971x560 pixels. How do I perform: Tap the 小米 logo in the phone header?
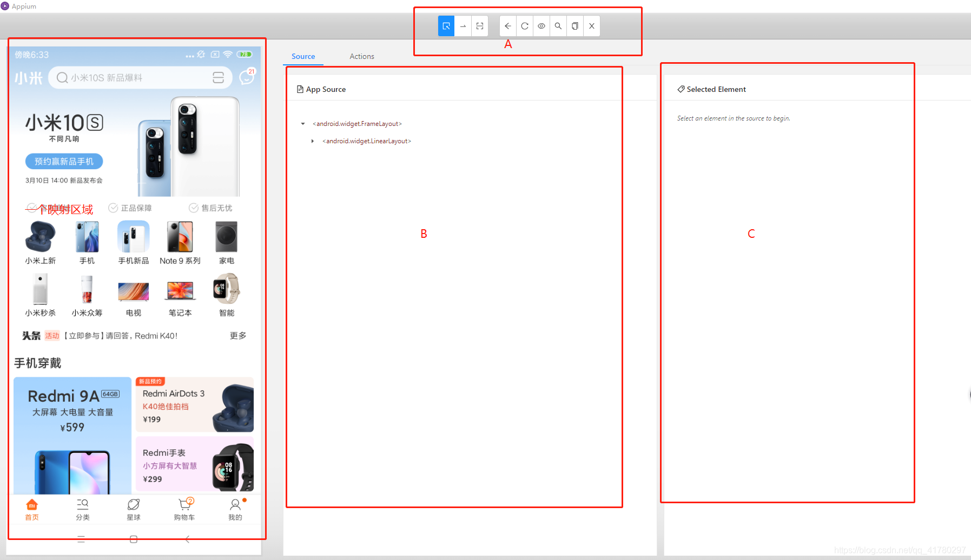pos(29,78)
